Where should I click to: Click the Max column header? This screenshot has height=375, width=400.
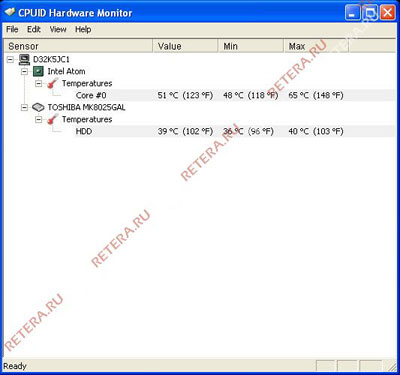click(x=316, y=46)
